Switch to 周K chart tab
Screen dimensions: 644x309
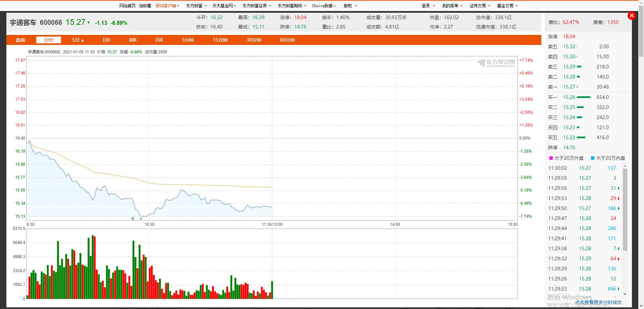pyautogui.click(x=133, y=40)
